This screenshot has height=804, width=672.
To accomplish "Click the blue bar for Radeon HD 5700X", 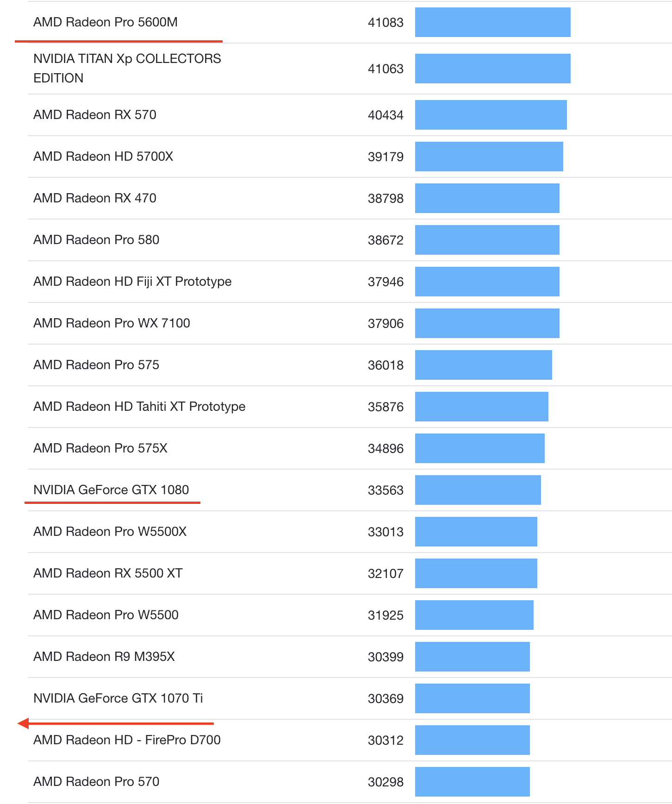I will [x=489, y=157].
